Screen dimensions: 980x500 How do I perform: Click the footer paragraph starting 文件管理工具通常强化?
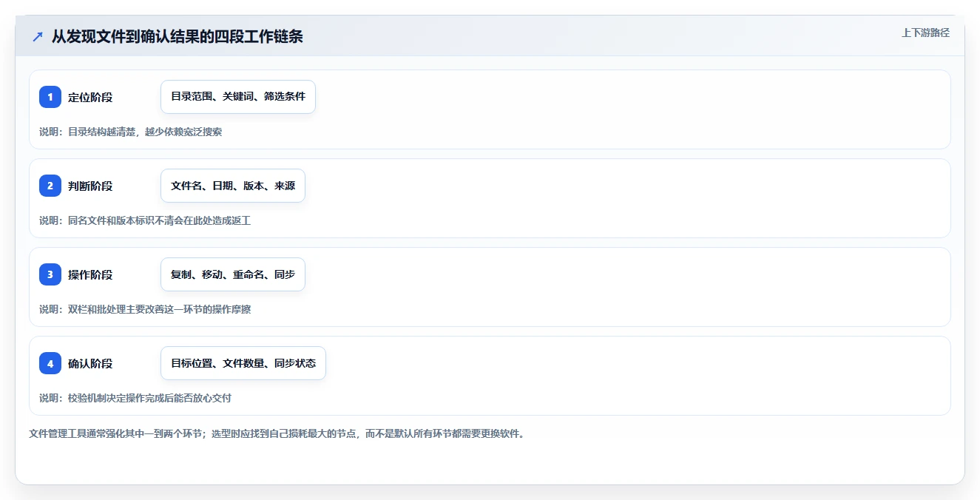[x=277, y=433]
